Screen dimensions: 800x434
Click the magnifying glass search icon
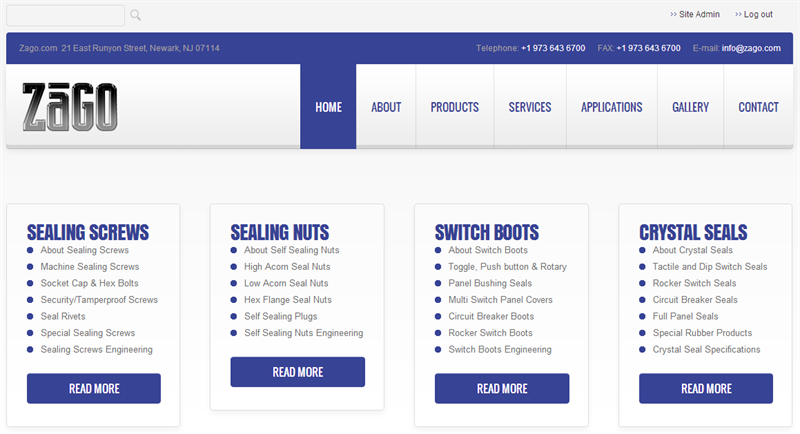pos(135,15)
